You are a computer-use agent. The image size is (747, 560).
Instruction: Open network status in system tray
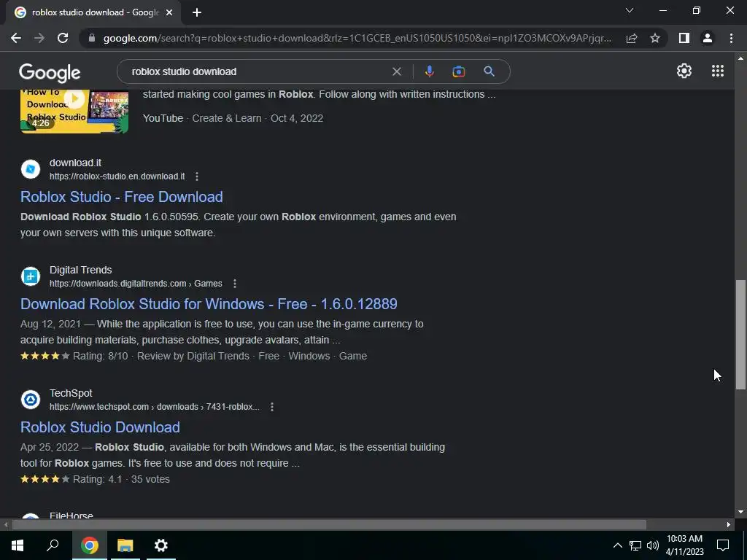[x=635, y=545]
